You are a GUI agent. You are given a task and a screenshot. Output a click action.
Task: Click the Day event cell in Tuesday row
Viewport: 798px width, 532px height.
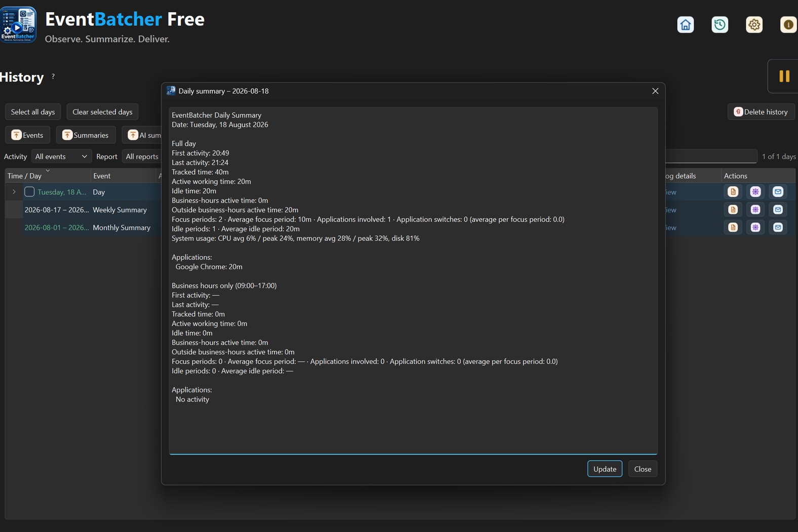tap(99, 192)
